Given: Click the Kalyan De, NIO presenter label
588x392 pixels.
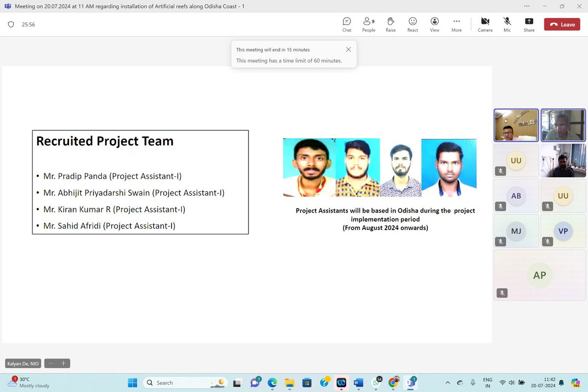Looking at the screenshot, I should pos(23,364).
